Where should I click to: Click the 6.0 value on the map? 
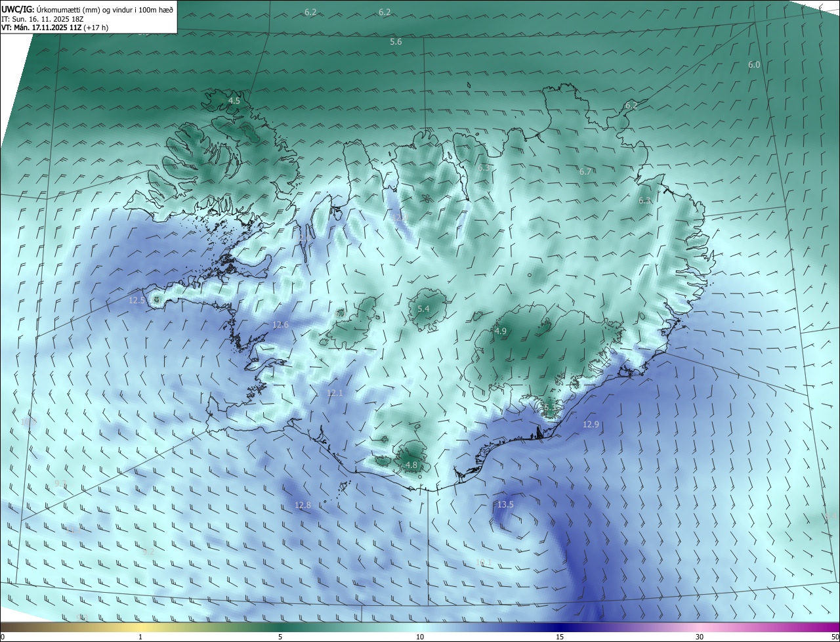754,64
